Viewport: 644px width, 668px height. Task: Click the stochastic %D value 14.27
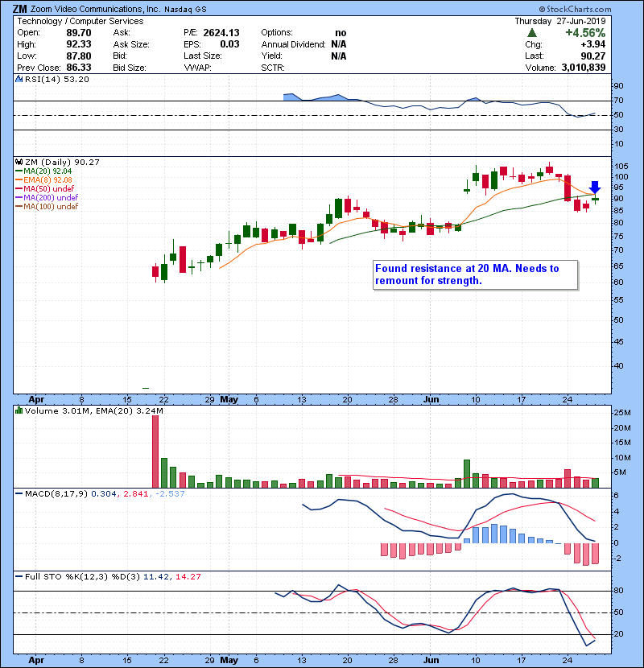tap(188, 577)
